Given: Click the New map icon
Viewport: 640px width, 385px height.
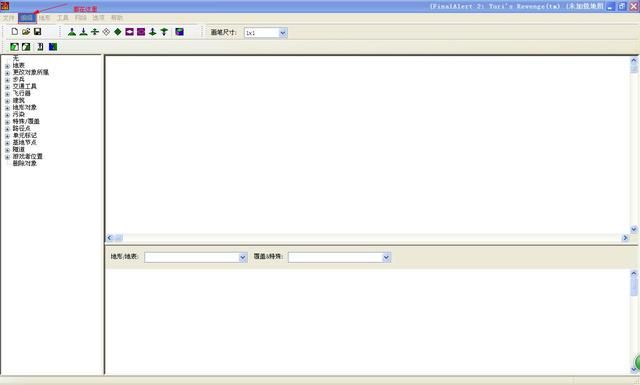Looking at the screenshot, I should click(x=15, y=32).
